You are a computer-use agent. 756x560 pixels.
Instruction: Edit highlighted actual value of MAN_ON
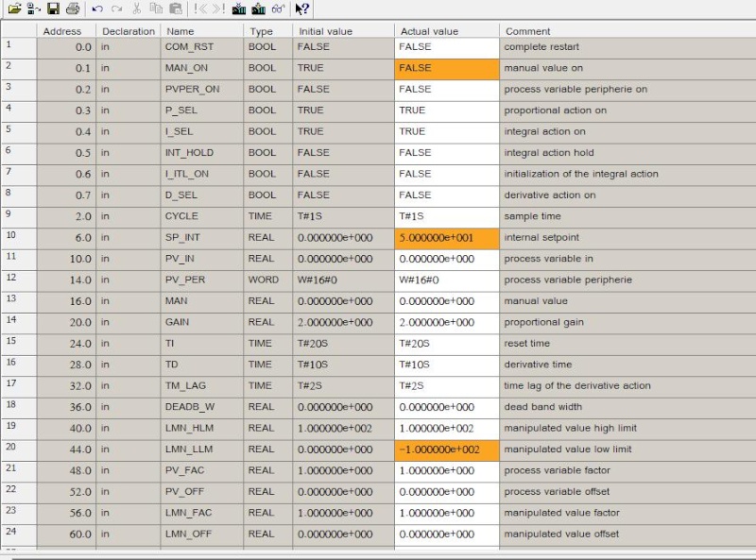tap(447, 69)
